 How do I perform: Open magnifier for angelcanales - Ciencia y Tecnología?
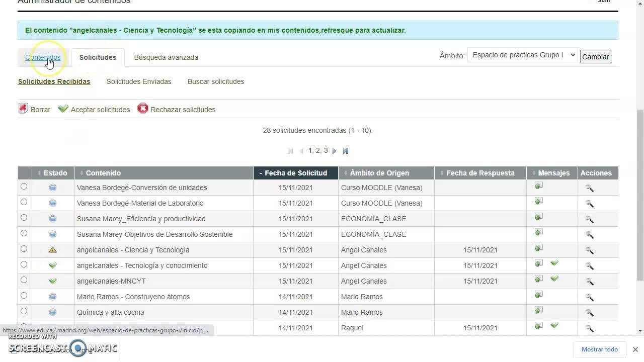point(589,250)
